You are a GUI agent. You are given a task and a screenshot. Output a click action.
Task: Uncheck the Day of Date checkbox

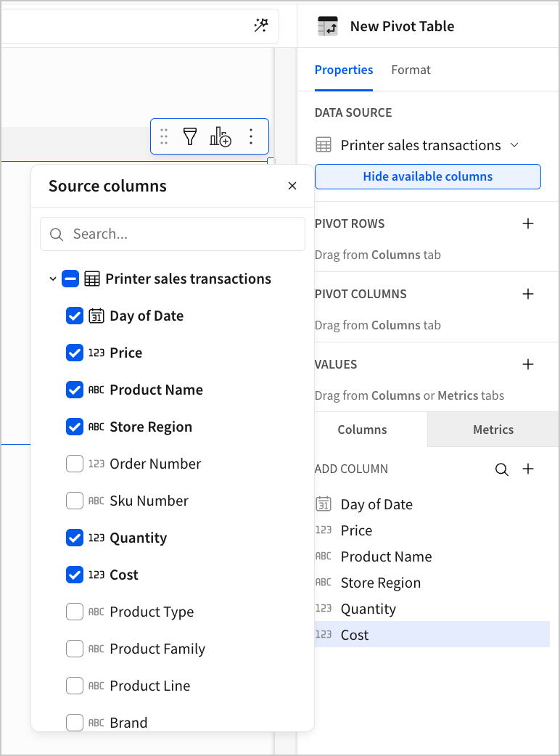[75, 316]
